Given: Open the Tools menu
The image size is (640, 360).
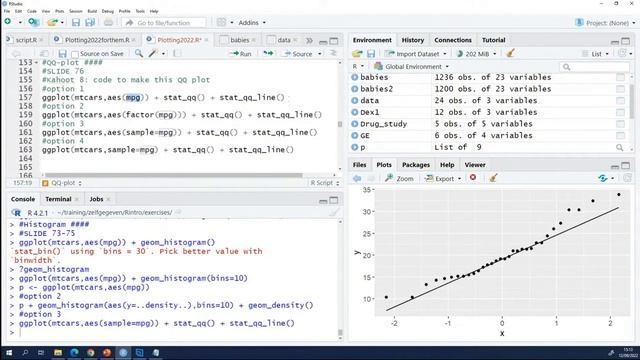Looking at the screenshot, I should click(x=140, y=11).
